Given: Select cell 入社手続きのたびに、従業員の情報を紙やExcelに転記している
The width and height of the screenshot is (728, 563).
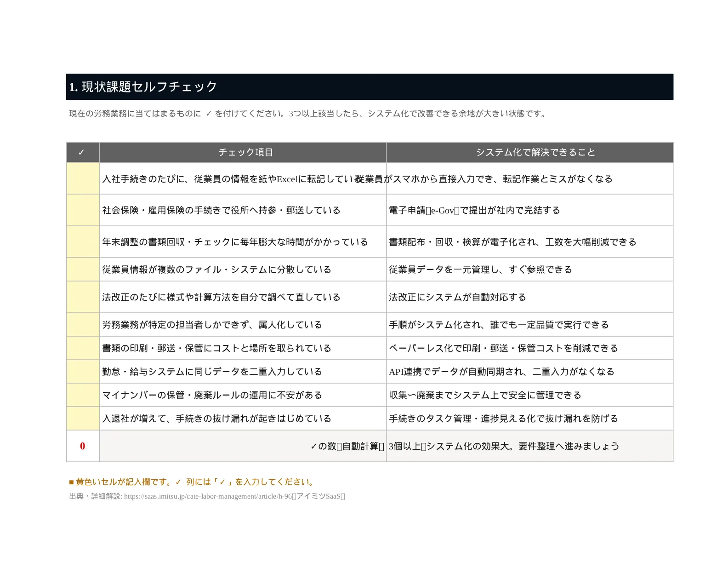Looking at the screenshot, I should tap(243, 178).
